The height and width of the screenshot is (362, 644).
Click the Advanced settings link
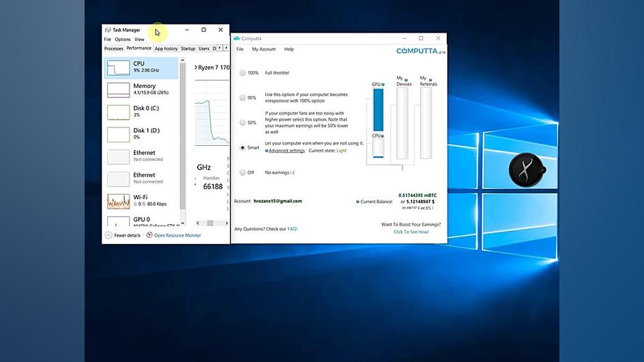coord(287,151)
